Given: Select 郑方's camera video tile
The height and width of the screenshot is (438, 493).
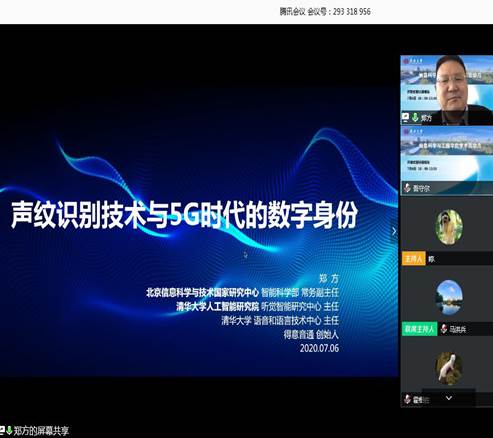Looking at the screenshot, I should 447,90.
